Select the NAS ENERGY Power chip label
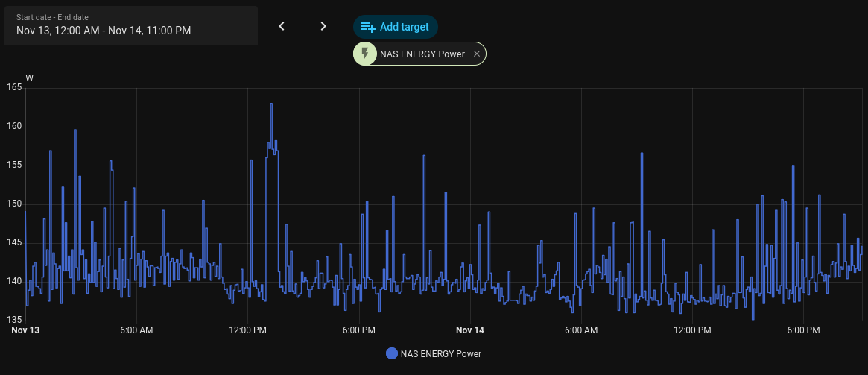 click(x=422, y=54)
